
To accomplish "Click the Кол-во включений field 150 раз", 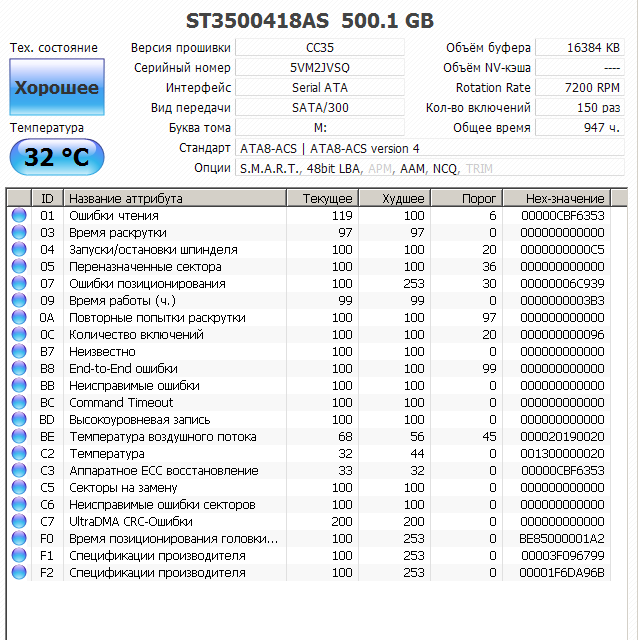I will [580, 108].
